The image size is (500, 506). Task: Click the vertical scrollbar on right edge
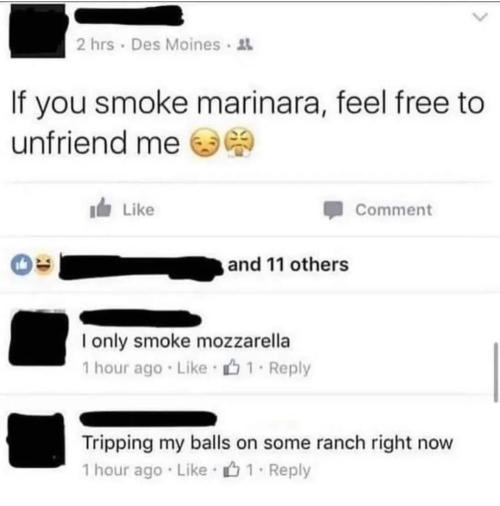click(x=495, y=372)
